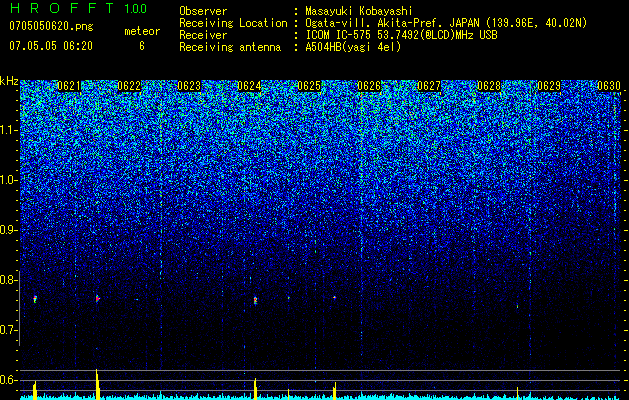Screen dimensions: 629x400
Task: Click the A504HB(yagi 4el) antenna text
Action: [x=353, y=47]
